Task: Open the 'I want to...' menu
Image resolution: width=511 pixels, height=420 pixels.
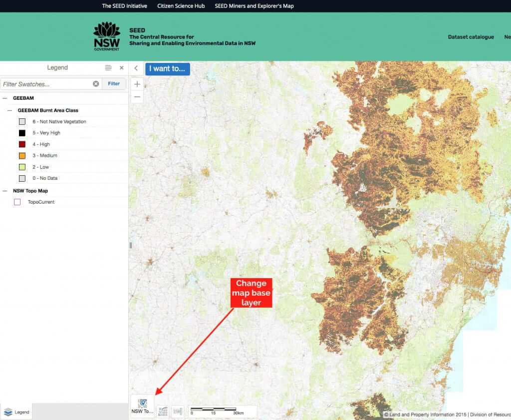Action: coord(167,69)
